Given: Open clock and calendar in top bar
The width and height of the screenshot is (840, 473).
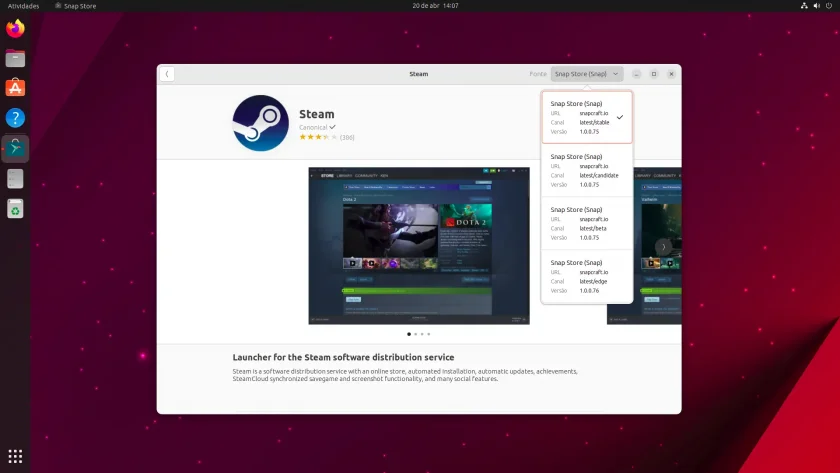Looking at the screenshot, I should 435,5.
